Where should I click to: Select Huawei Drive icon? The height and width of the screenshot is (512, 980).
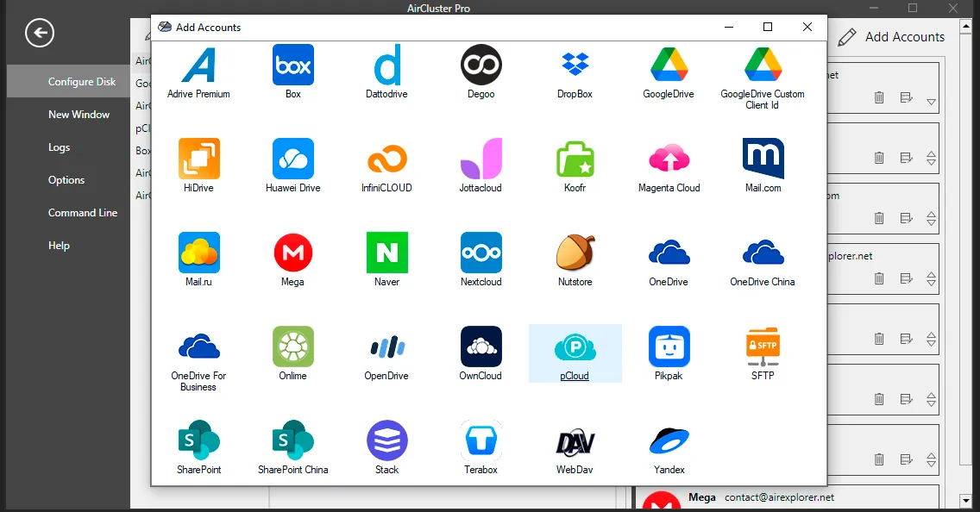(293, 165)
